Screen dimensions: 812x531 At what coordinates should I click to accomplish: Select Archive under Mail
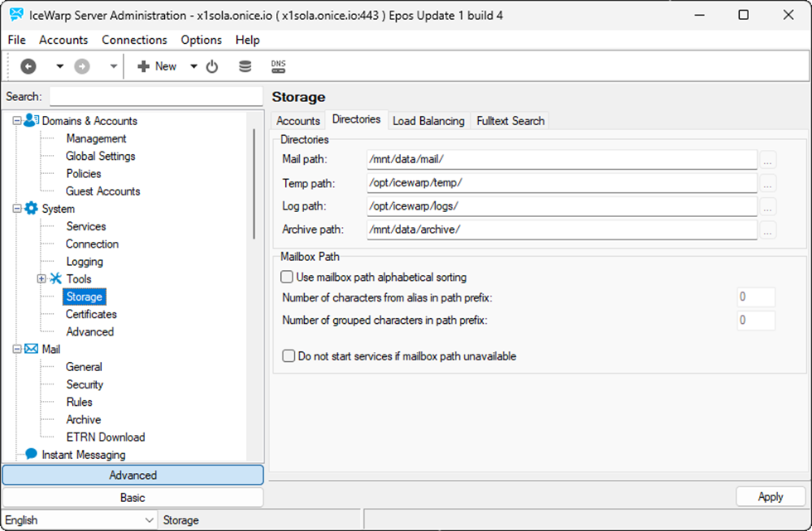(84, 420)
